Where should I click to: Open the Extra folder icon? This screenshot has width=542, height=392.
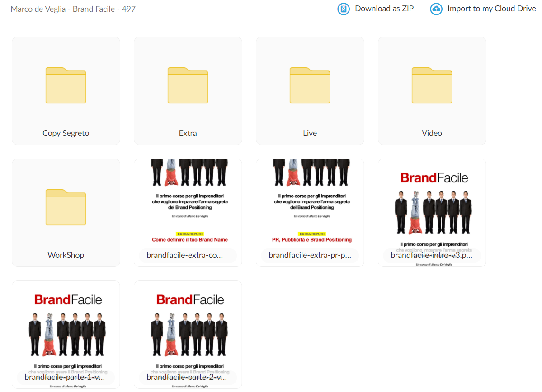coord(188,85)
